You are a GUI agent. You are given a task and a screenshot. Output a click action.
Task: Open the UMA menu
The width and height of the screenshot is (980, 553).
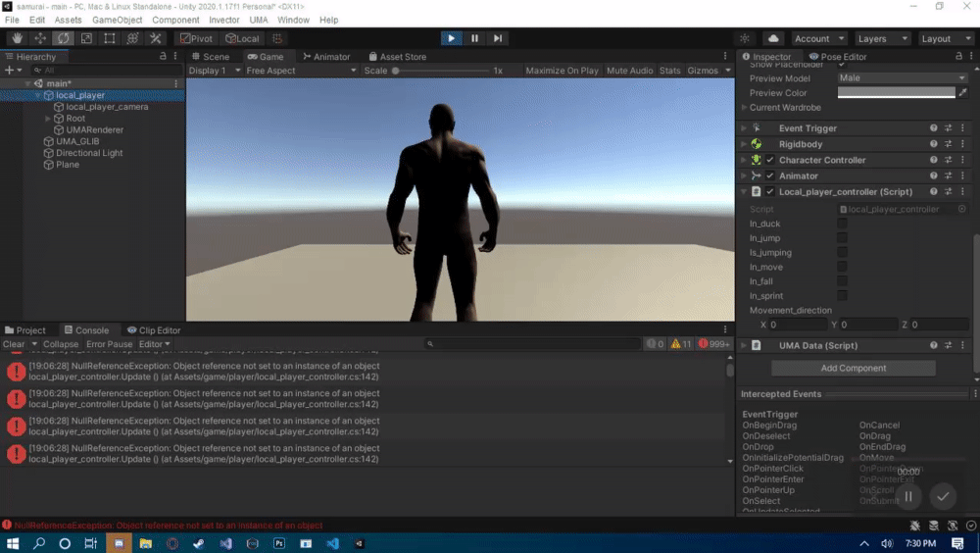click(258, 20)
